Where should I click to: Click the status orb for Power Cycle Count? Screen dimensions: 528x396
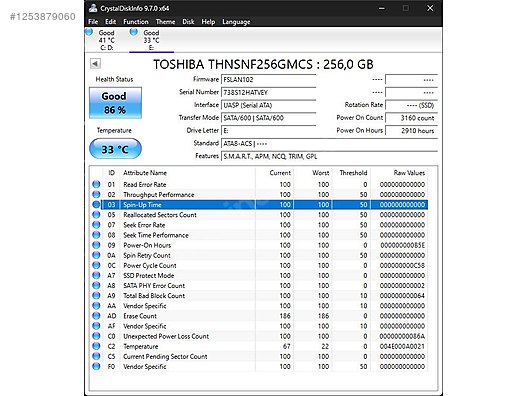(x=96, y=265)
